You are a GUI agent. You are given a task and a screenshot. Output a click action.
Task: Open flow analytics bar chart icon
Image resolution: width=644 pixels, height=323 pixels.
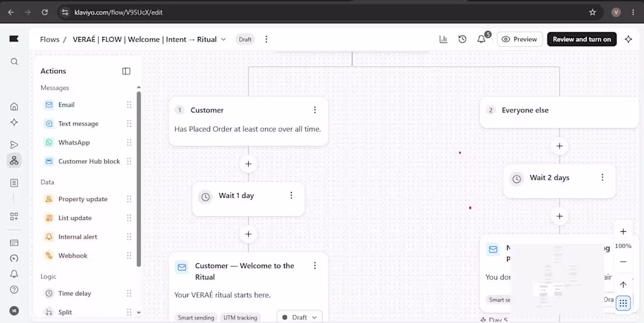[443, 39]
